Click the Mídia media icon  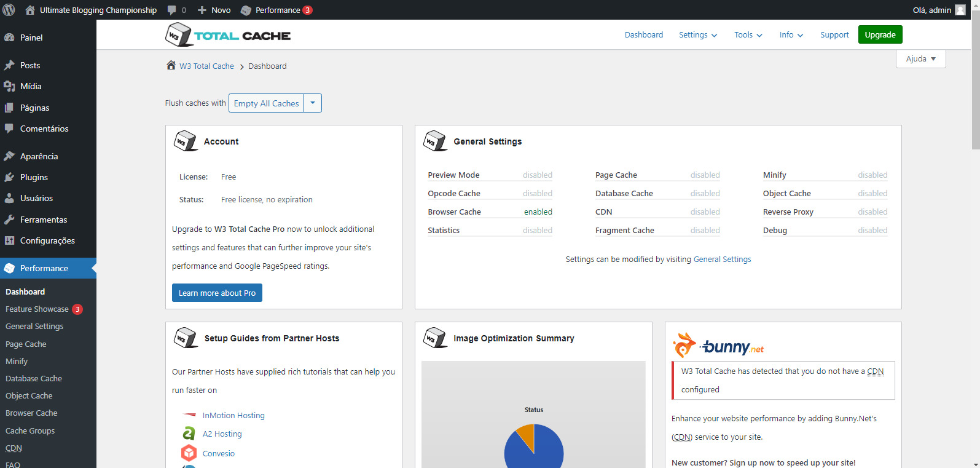point(9,86)
